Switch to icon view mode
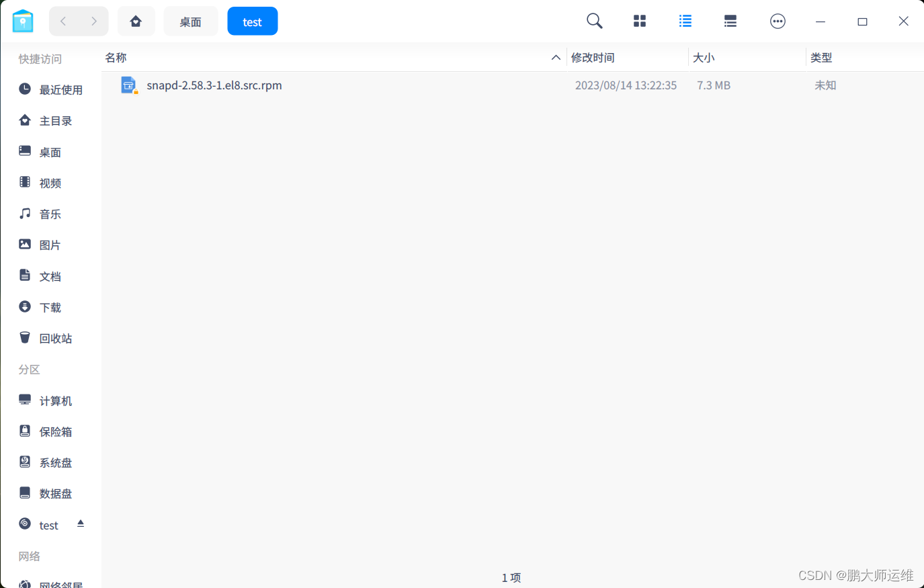Image resolution: width=924 pixels, height=588 pixels. [639, 21]
